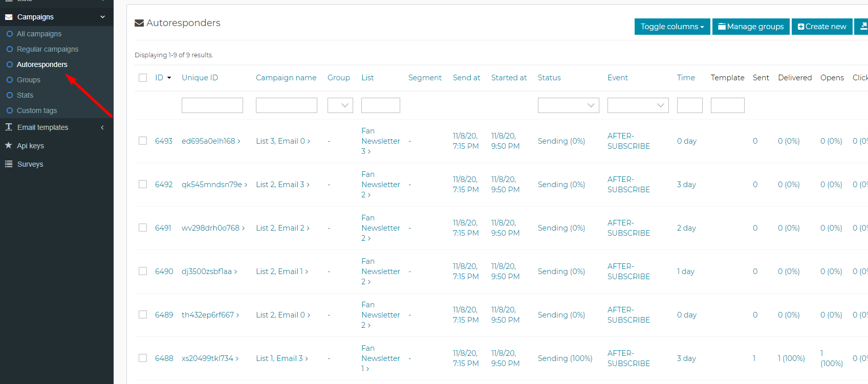868x384 pixels.
Task: Expand the Email templates menu chevron
Action: click(x=102, y=127)
